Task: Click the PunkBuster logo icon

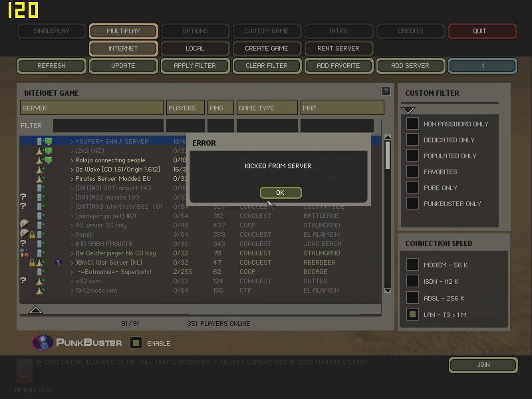Action: [x=42, y=342]
